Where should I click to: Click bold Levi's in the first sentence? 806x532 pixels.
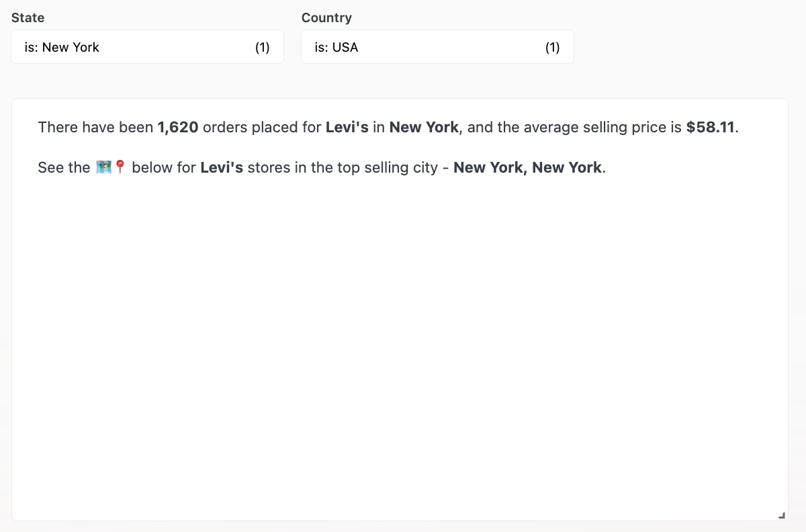[347, 127]
